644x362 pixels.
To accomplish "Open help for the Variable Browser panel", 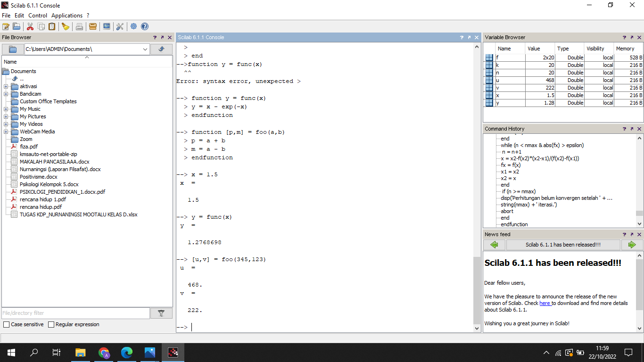I will 624,37.
